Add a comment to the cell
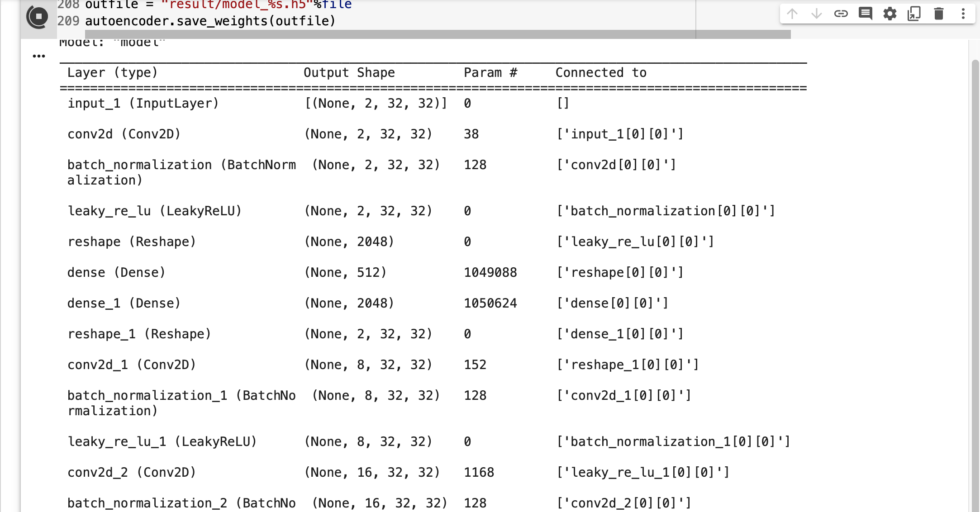 (x=866, y=14)
